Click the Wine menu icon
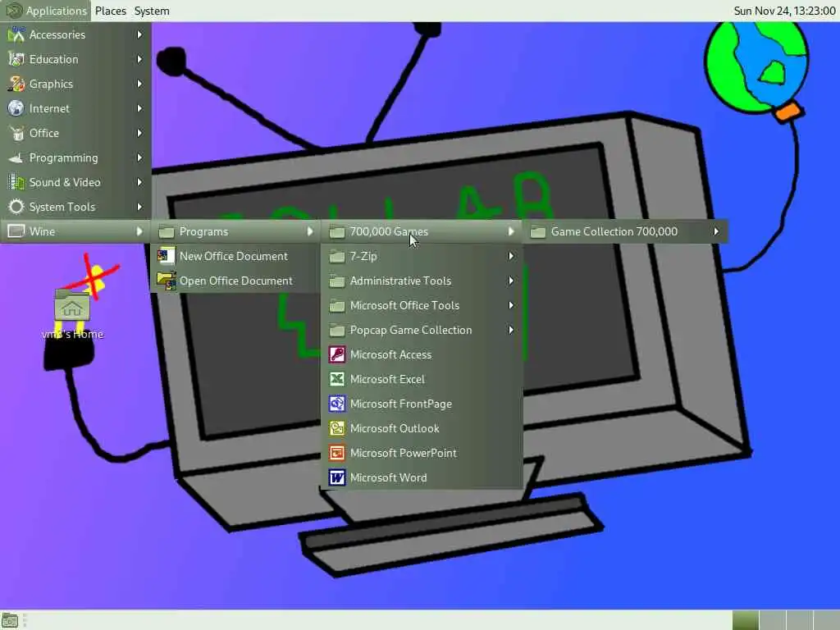This screenshot has width=840, height=630. coord(16,231)
